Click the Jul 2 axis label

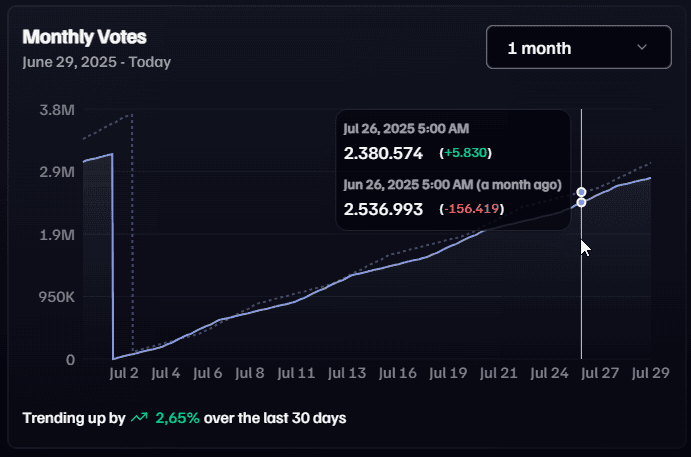click(123, 373)
